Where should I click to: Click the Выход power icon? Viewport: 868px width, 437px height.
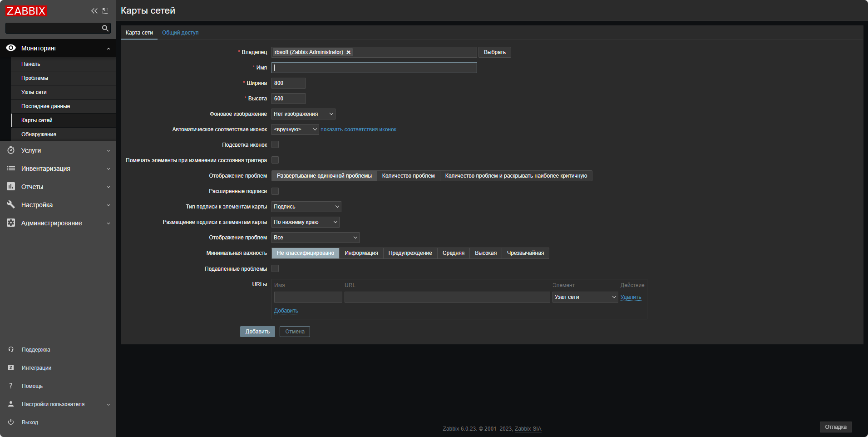11,422
